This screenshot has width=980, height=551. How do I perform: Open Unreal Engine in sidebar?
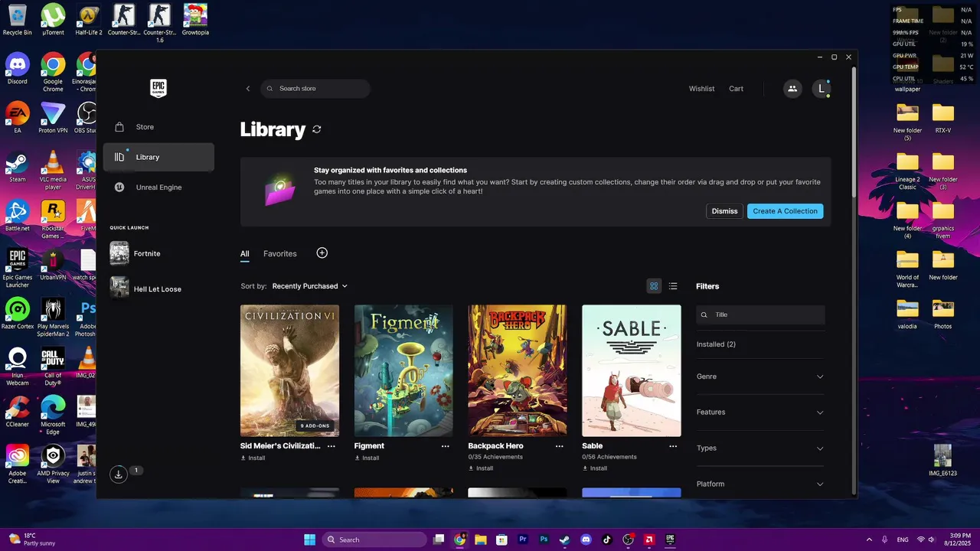coord(158,187)
